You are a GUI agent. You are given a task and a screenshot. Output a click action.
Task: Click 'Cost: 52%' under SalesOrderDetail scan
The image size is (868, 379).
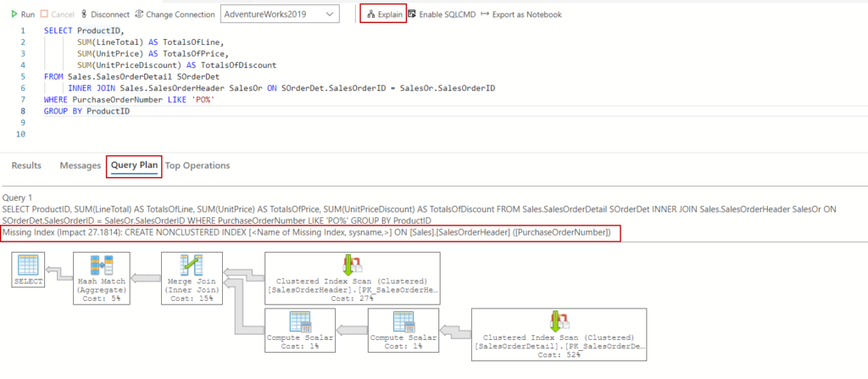pyautogui.click(x=559, y=354)
